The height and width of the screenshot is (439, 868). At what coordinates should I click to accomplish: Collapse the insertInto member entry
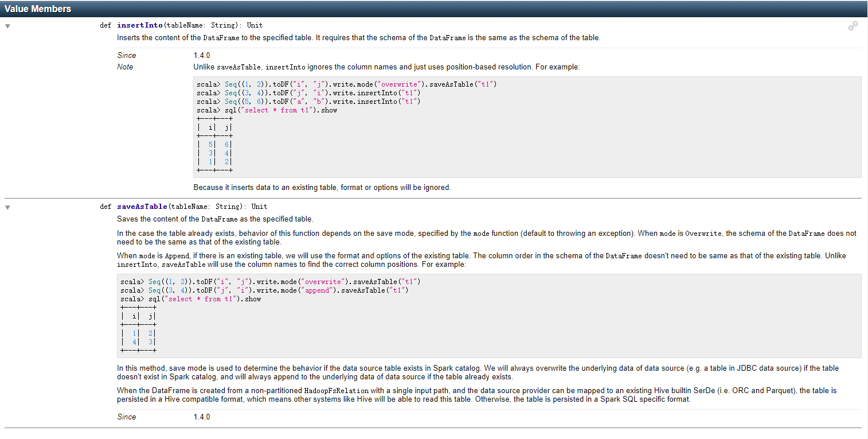click(x=7, y=25)
